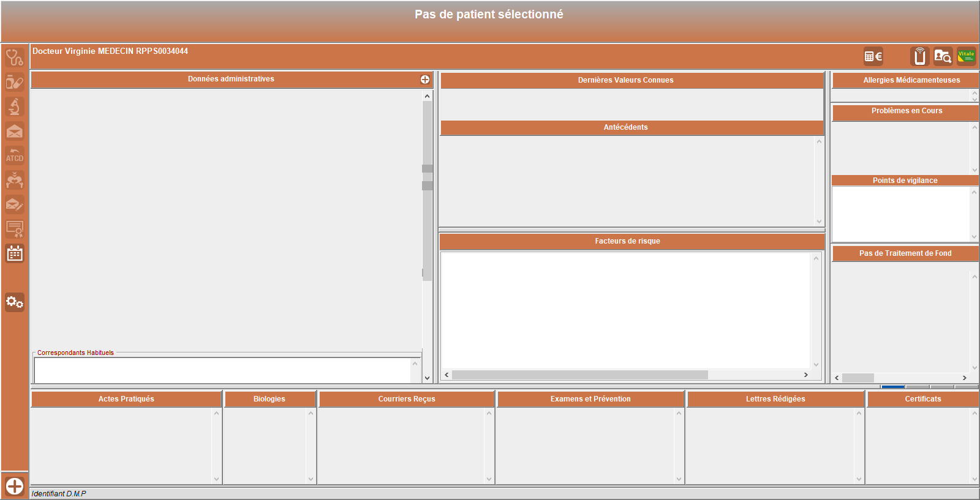This screenshot has width=980, height=500.
Task: Read the Carte Vitale card icon
Action: [x=966, y=56]
